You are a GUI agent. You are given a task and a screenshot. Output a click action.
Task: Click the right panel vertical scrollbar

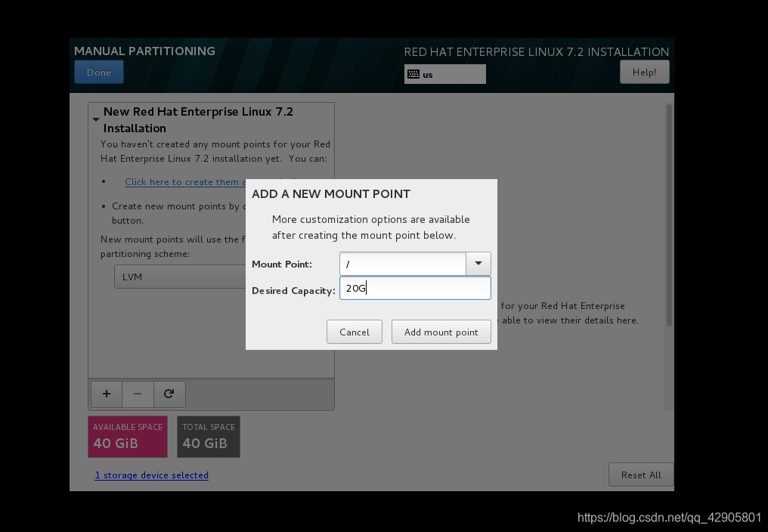coord(669,215)
